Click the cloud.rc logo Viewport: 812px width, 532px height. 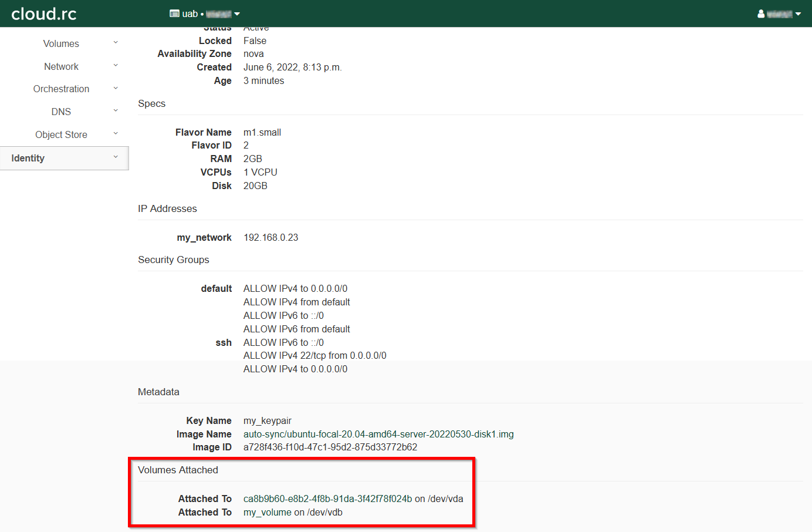coord(44,14)
